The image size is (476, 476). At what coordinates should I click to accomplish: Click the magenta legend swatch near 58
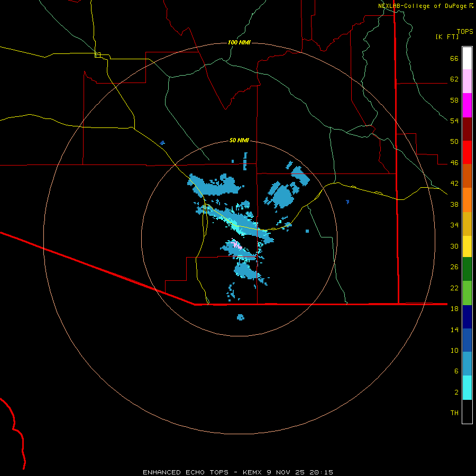pyautogui.click(x=467, y=105)
